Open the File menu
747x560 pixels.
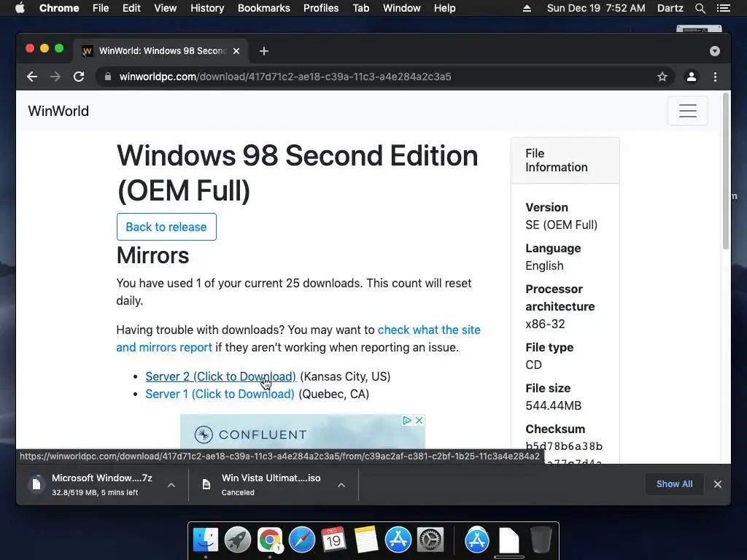[101, 8]
